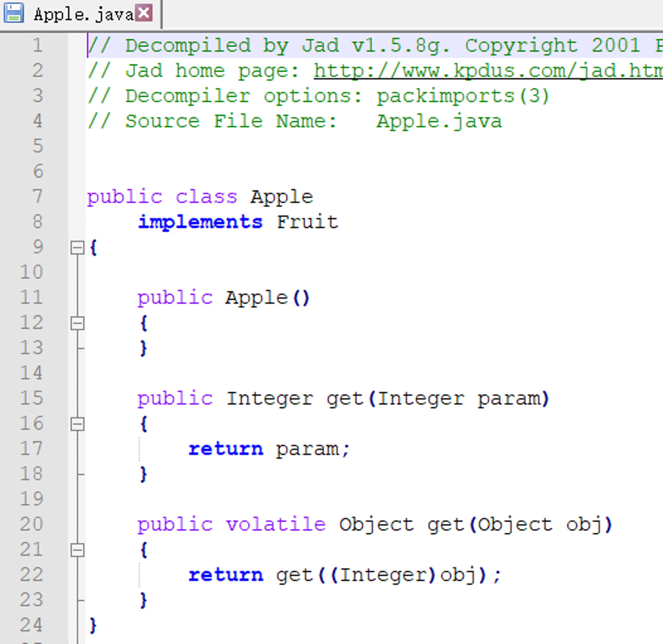Click 'Apple()' constructor name on line 11
This screenshot has width=663, height=644.
(x=267, y=298)
